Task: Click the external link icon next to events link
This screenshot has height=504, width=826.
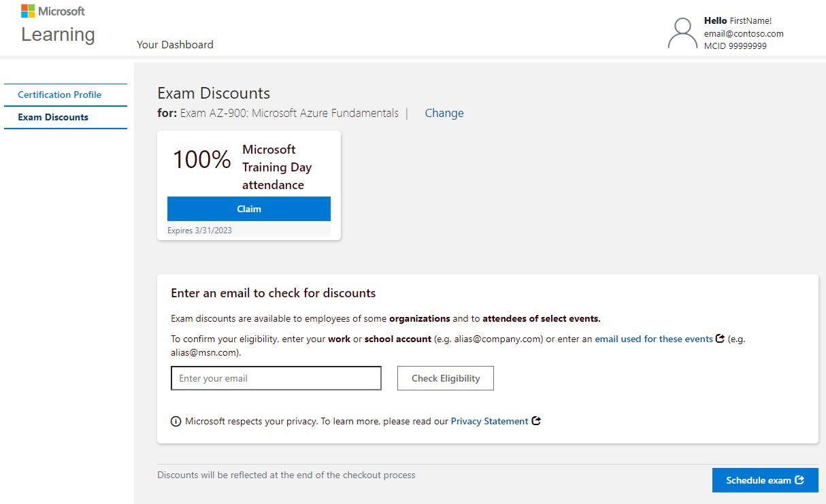Action: click(720, 338)
